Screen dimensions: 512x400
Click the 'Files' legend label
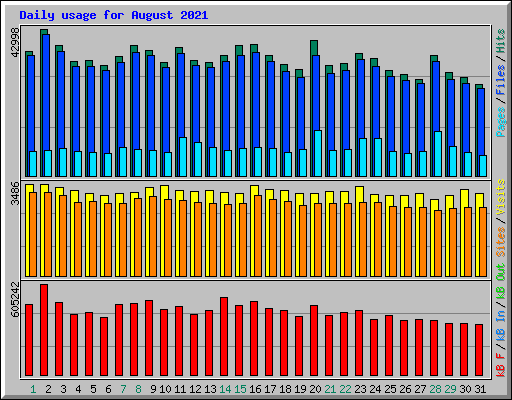click(501, 80)
